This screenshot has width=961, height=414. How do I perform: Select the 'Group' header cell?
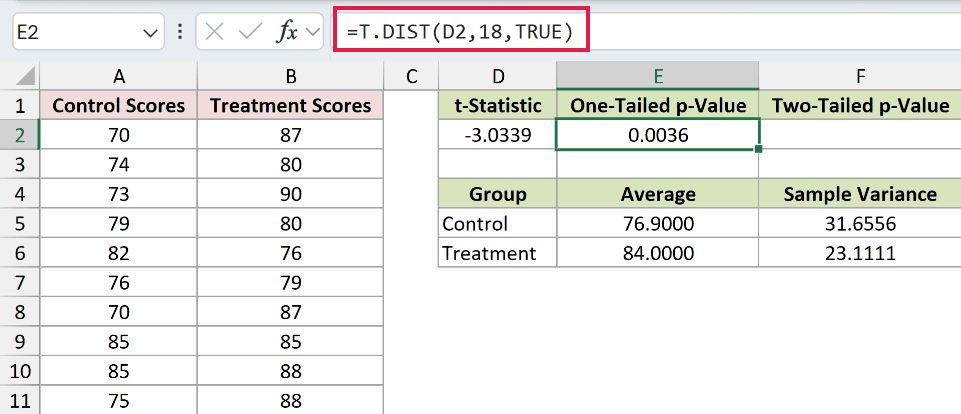click(x=498, y=194)
